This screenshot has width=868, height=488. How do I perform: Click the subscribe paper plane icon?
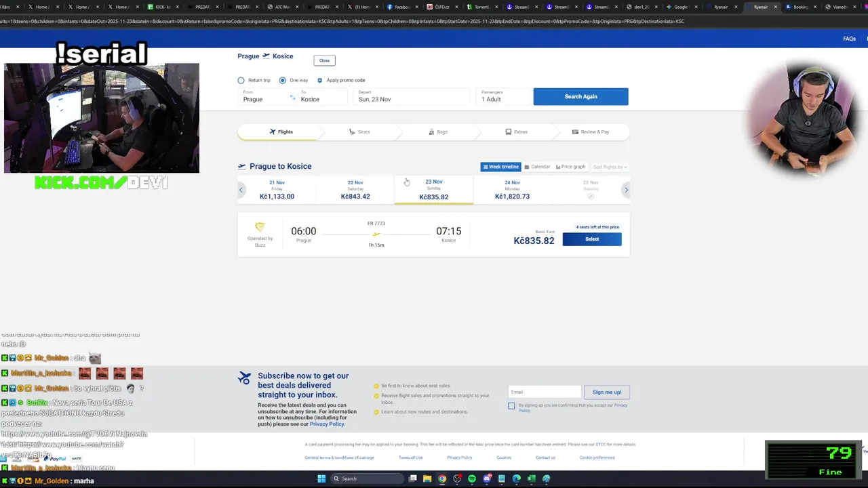(245, 378)
